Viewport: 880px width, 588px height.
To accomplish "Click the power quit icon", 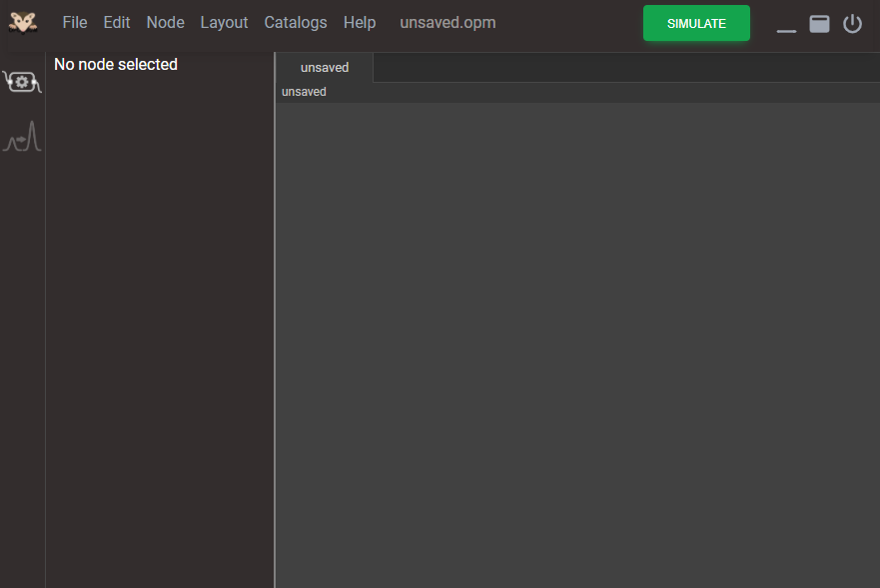I will click(852, 24).
